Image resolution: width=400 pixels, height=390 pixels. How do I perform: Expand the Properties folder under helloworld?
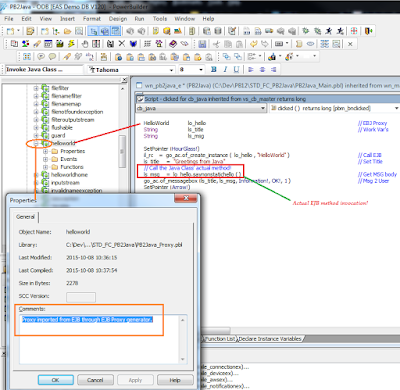point(45,151)
